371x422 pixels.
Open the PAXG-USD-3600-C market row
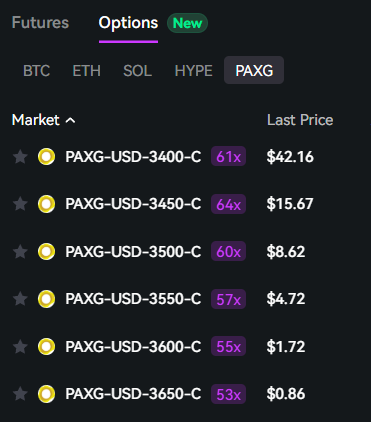[x=185, y=347]
